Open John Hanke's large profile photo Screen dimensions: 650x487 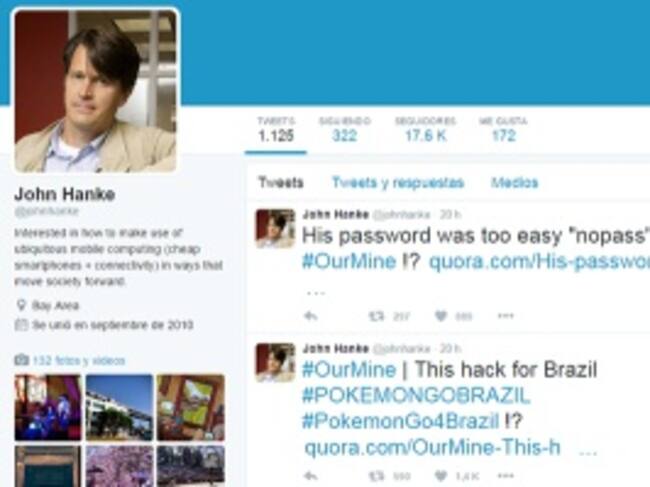tap(96, 90)
